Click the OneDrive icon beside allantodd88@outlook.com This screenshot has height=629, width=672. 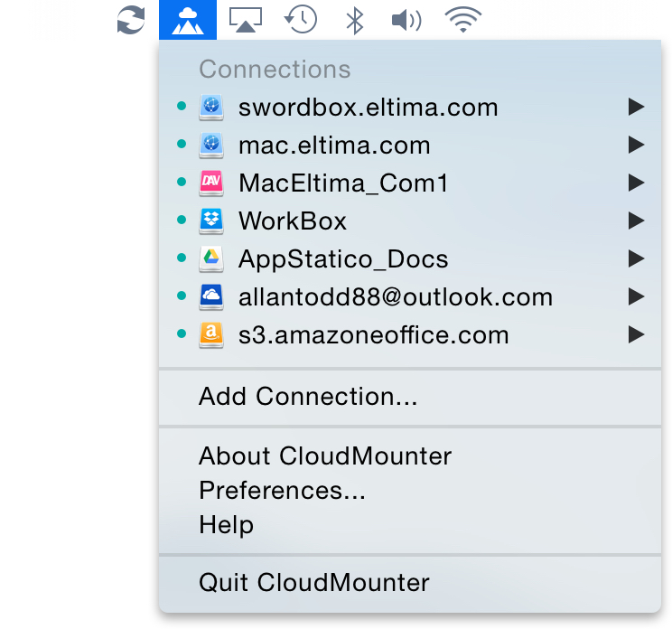coord(211,296)
